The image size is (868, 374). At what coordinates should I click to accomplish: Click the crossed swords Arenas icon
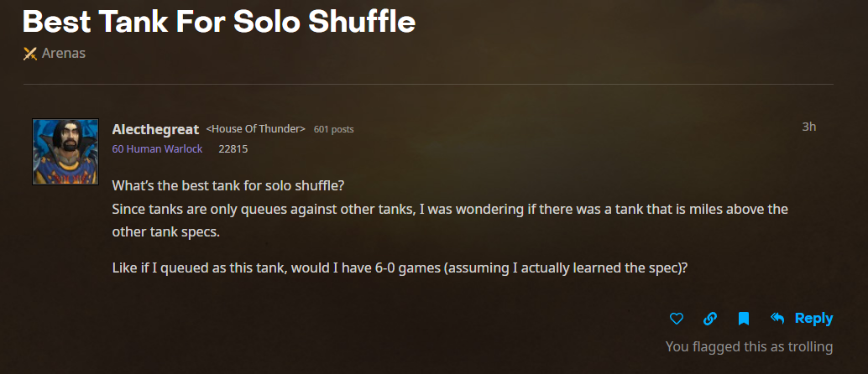point(30,54)
